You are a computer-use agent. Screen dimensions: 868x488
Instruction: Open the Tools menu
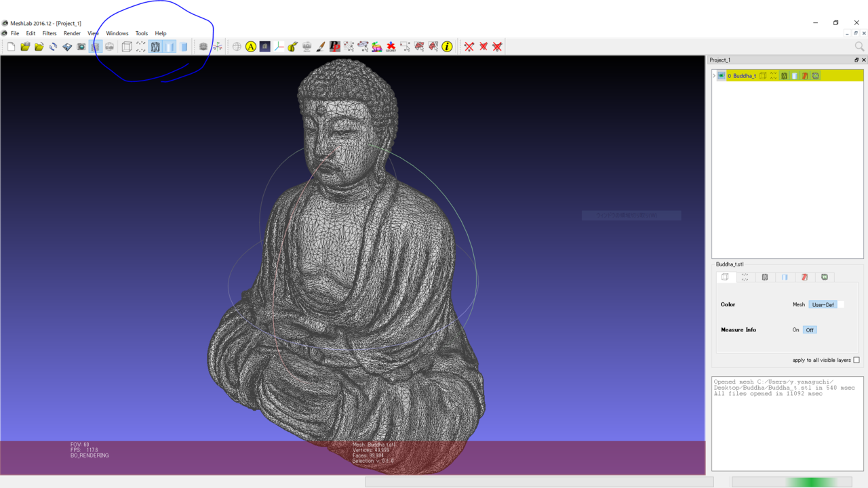pos(142,33)
